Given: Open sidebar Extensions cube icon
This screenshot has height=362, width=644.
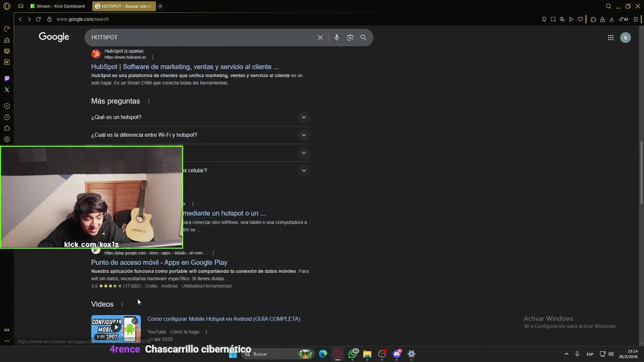Looking at the screenshot, I should click(7, 128).
